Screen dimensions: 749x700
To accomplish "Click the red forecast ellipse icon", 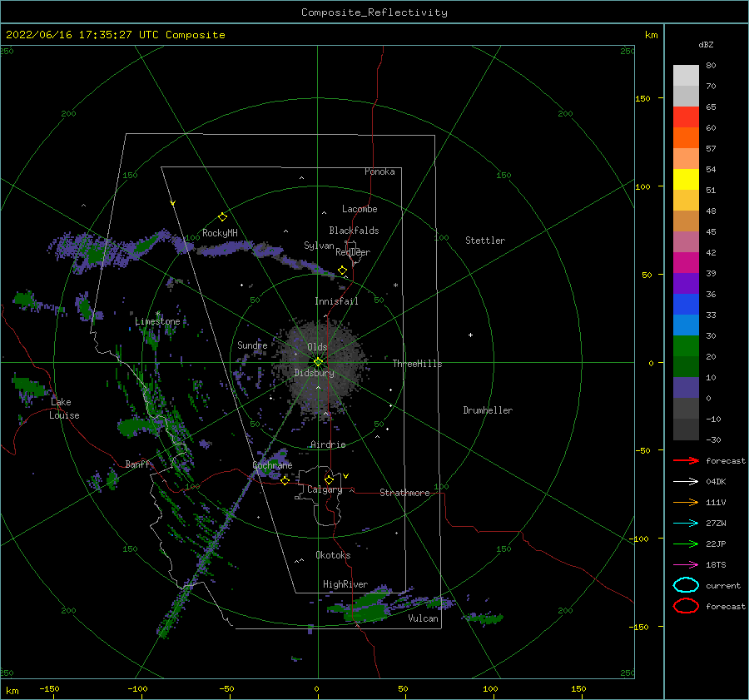I will [686, 606].
